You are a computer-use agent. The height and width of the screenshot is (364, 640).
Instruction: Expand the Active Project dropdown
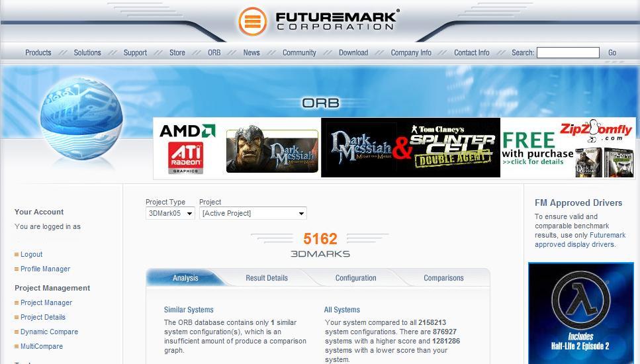point(253,213)
